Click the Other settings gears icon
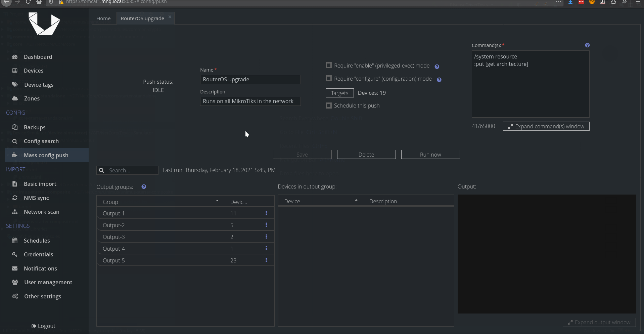644x334 pixels. pos(15,296)
